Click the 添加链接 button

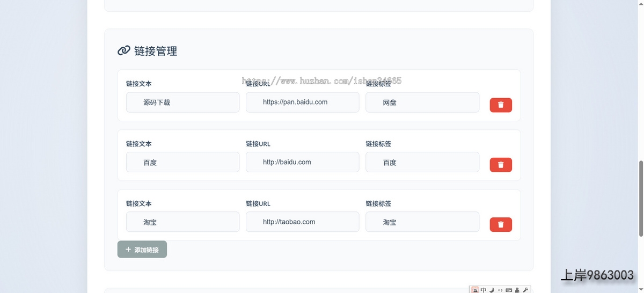142,250
